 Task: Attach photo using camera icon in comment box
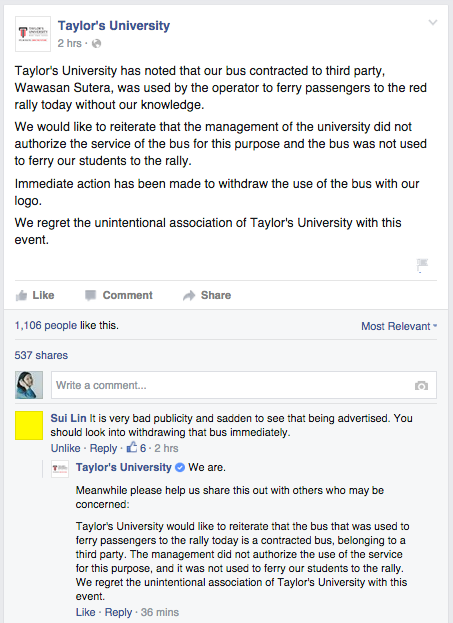coord(421,385)
